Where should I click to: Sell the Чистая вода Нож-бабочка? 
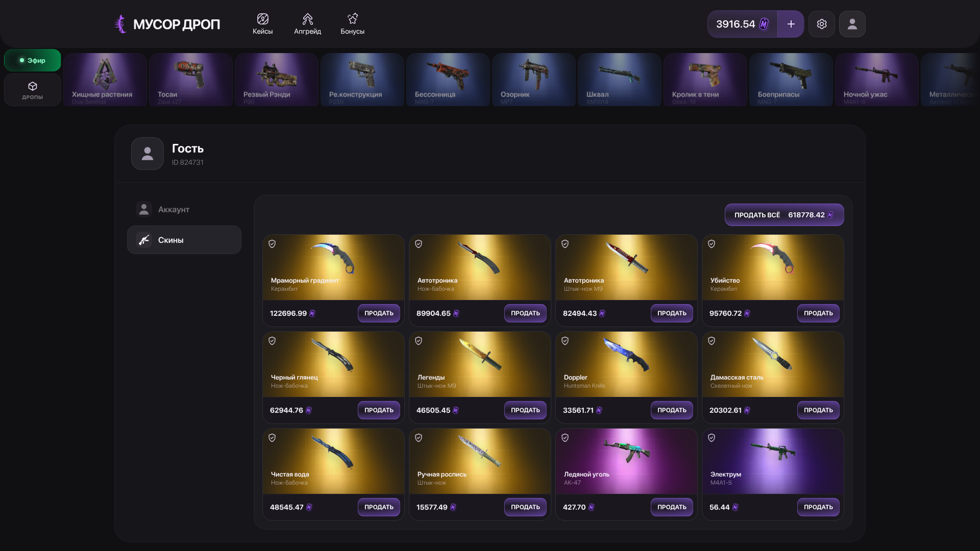[x=379, y=507]
